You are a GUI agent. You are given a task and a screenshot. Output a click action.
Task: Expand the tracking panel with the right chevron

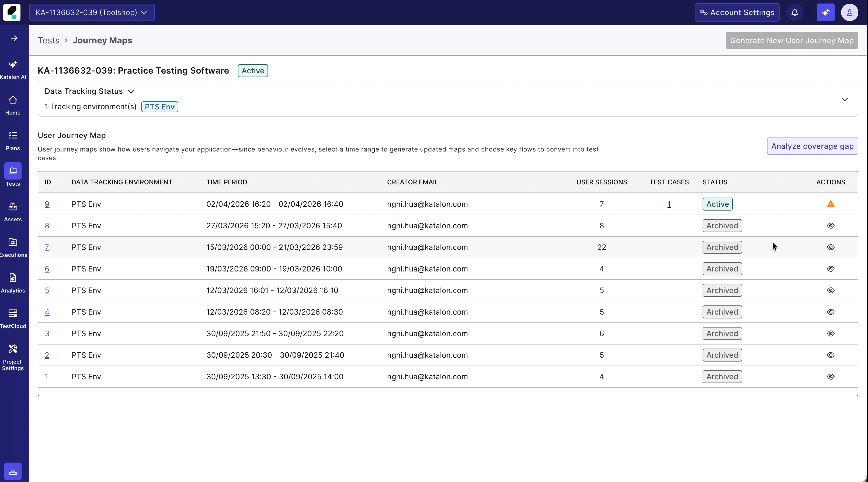click(845, 99)
